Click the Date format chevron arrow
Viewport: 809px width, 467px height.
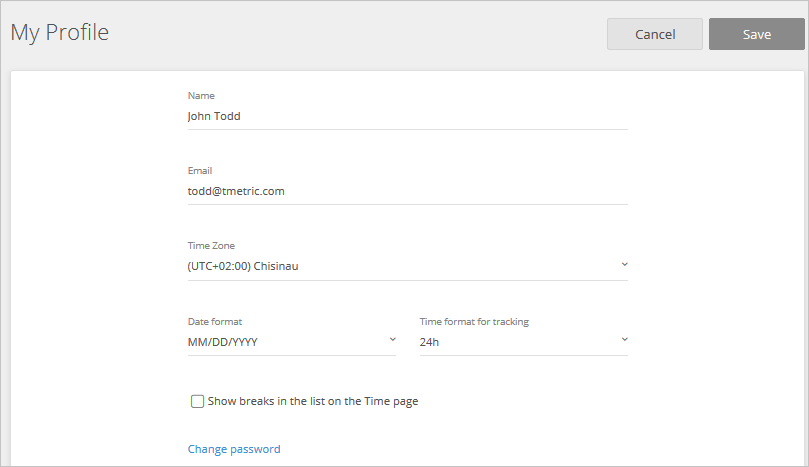(x=393, y=340)
